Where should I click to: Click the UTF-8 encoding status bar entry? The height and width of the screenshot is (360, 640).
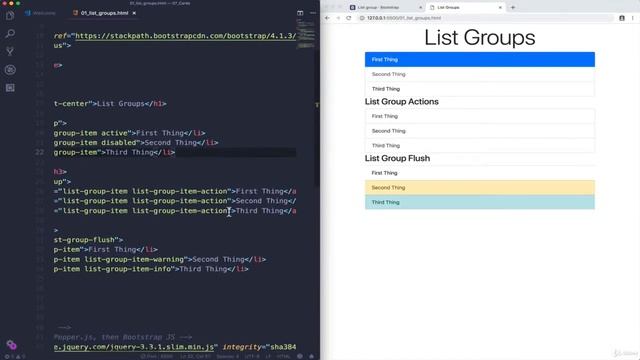tap(252, 356)
